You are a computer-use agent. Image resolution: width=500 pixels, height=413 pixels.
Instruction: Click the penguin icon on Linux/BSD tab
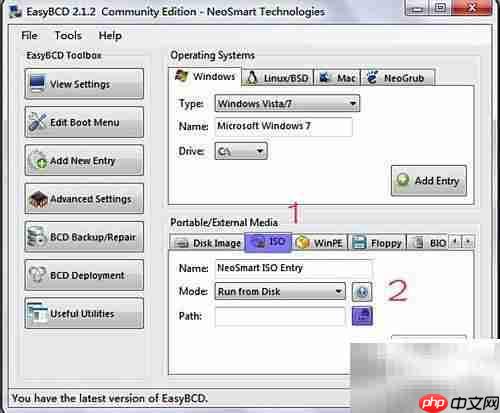(252, 78)
